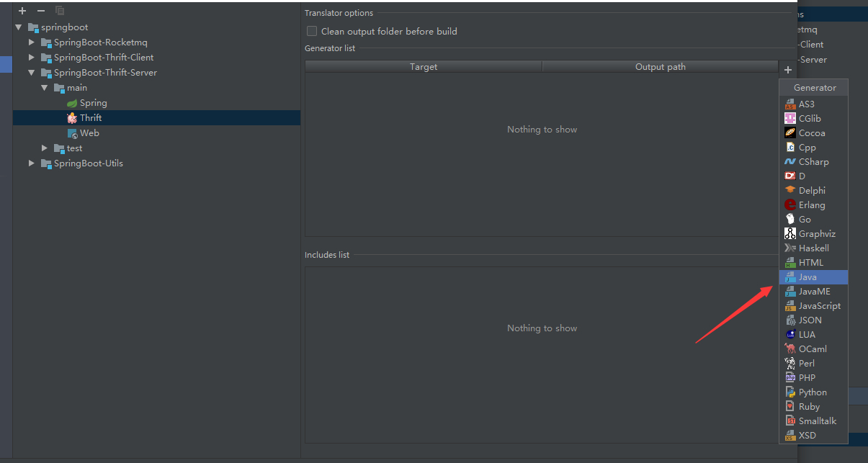This screenshot has width=868, height=463.
Task: Click the plus button beside Generator list
Action: pos(788,70)
